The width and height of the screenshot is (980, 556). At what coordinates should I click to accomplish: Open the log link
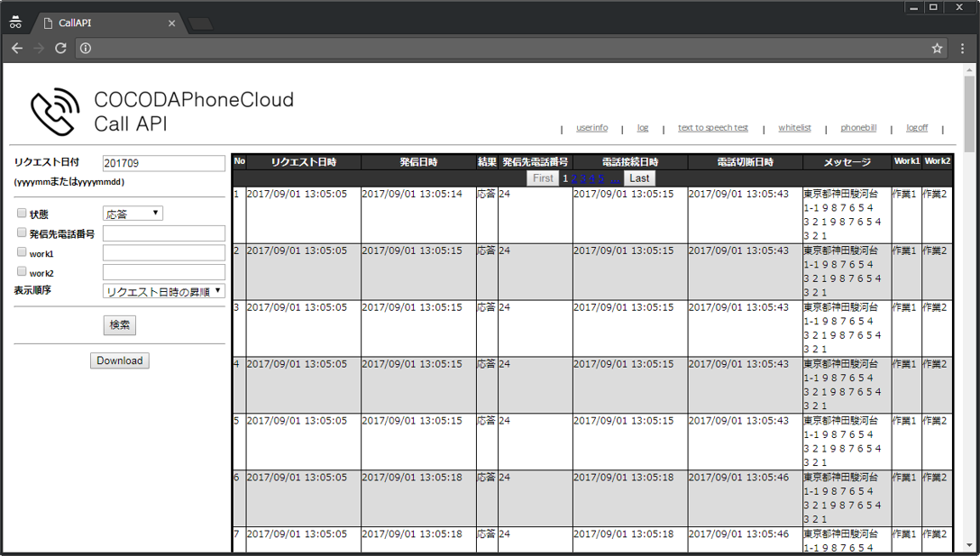[643, 127]
